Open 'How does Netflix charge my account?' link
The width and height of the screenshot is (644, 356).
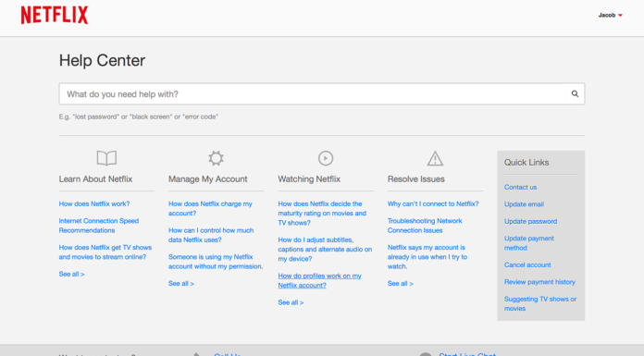click(210, 209)
